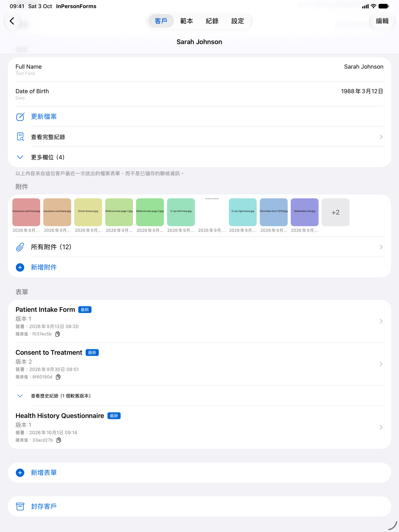Image resolution: width=399 pixels, height=532 pixels.
Task: Tap the chevron on 所有附件 (12) row
Action: [x=381, y=247]
